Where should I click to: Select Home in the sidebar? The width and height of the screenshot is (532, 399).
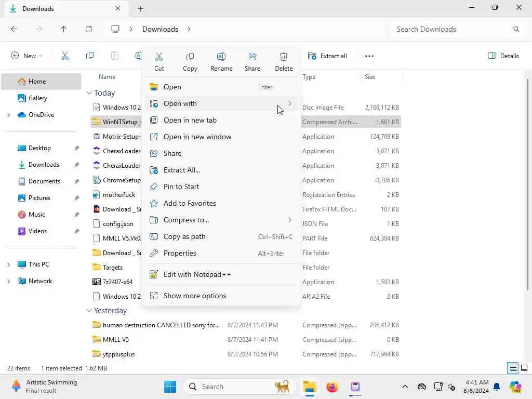[42, 82]
